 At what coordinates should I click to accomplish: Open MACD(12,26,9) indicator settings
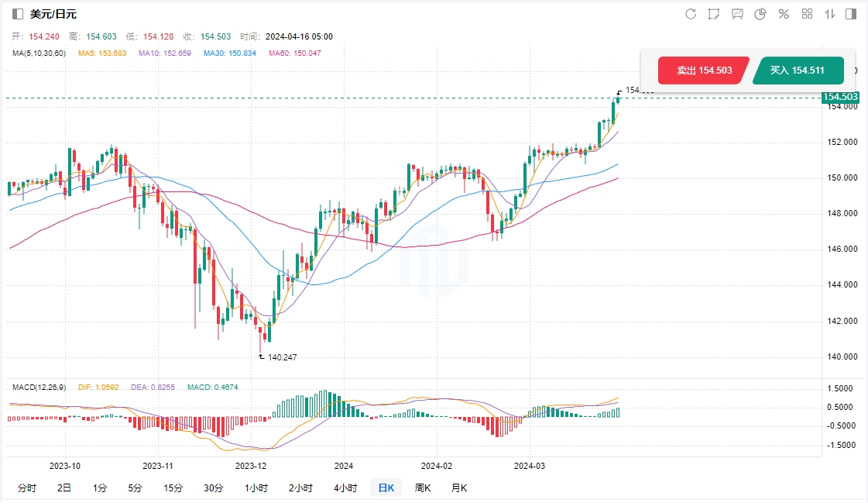click(x=39, y=386)
